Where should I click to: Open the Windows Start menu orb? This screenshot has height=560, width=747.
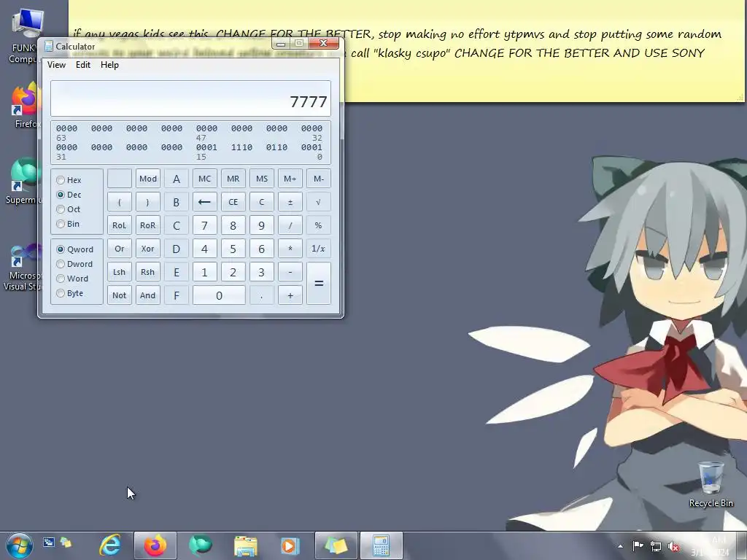(x=20, y=545)
